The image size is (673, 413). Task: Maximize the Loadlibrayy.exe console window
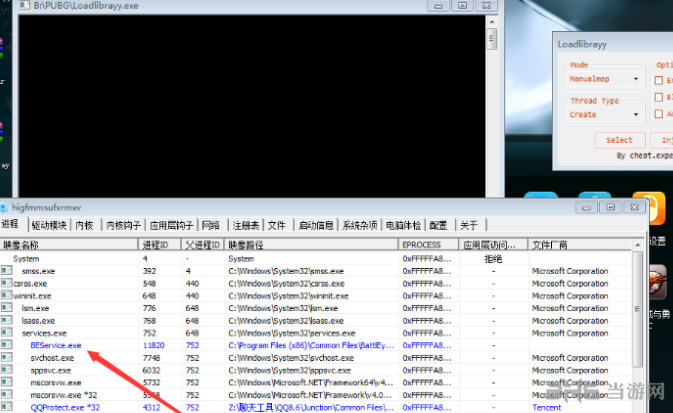[x=462, y=6]
